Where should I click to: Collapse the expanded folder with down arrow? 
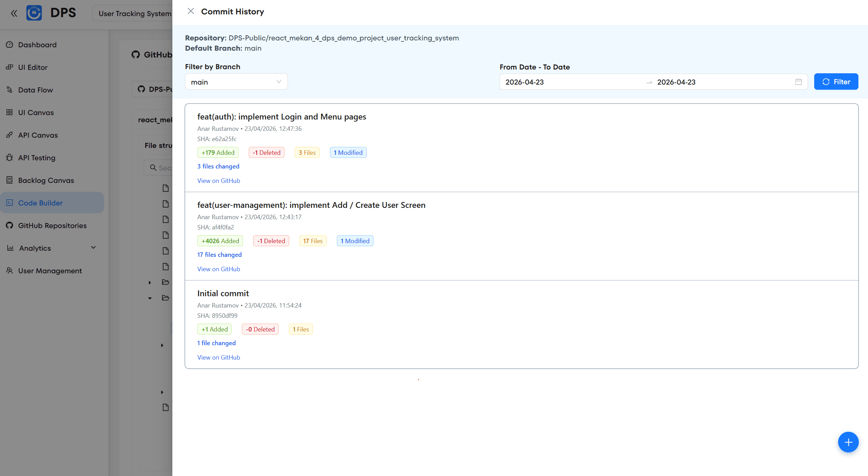click(150, 298)
